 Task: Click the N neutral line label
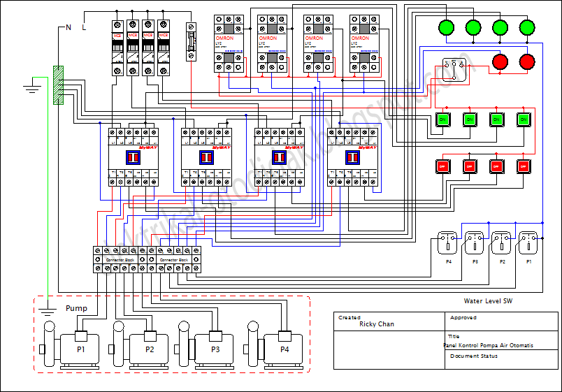pos(69,27)
